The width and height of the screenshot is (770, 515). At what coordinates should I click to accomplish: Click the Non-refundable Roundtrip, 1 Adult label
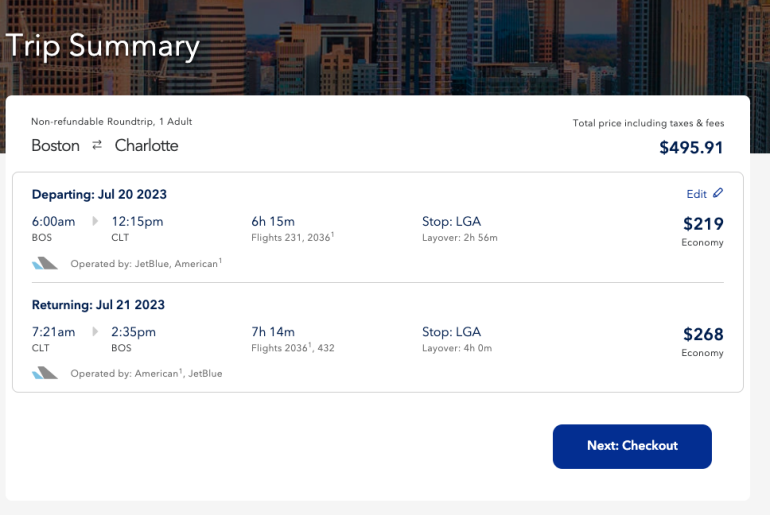pos(111,121)
